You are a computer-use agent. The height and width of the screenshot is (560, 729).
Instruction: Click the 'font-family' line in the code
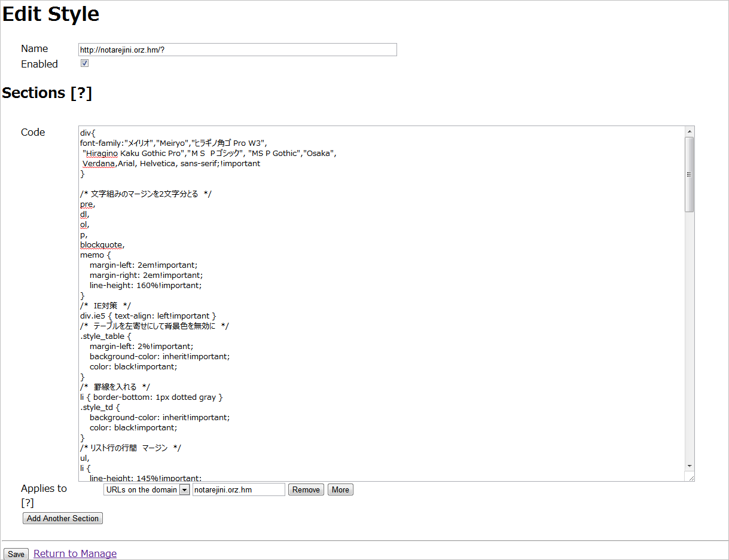173,143
